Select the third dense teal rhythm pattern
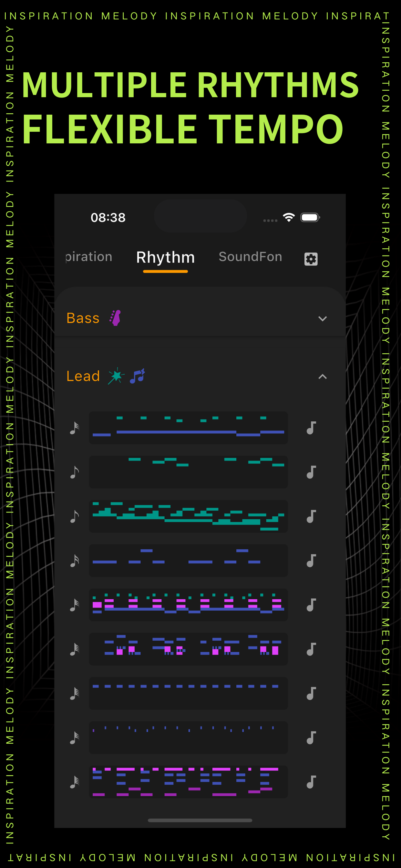This screenshot has width=401, height=868. [x=188, y=516]
